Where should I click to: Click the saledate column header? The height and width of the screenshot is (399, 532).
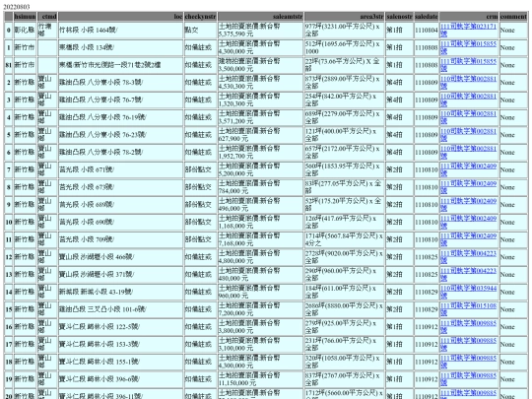(x=427, y=17)
